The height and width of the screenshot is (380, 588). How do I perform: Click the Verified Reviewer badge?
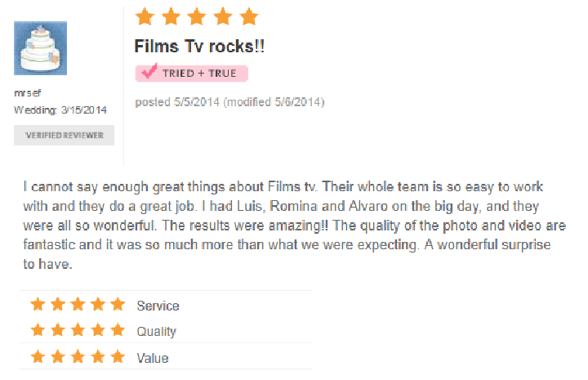(65, 135)
